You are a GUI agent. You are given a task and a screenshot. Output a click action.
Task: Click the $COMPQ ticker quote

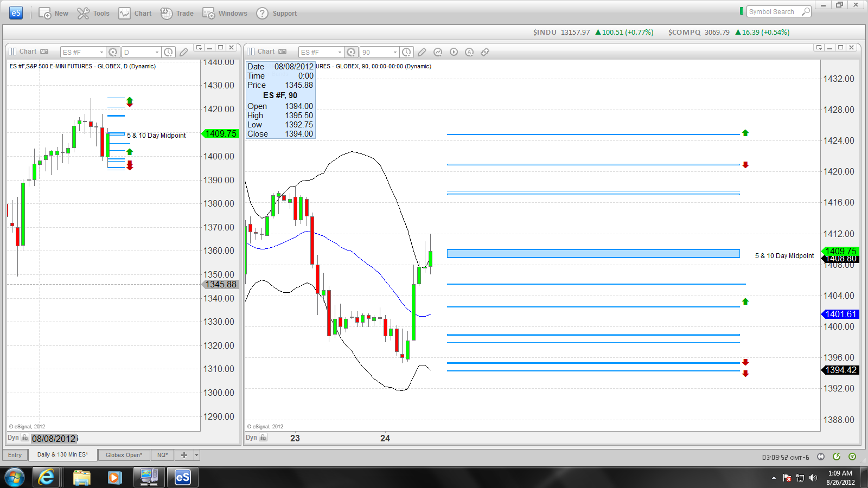click(x=729, y=33)
